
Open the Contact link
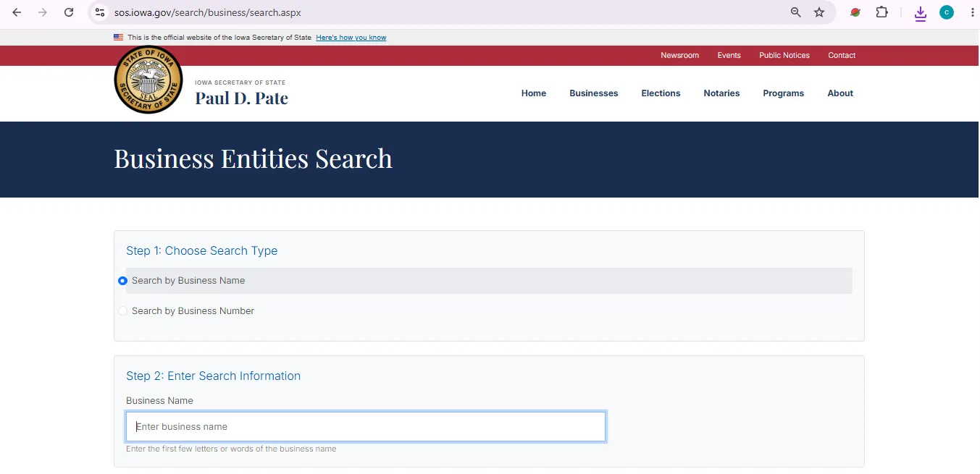click(x=842, y=56)
